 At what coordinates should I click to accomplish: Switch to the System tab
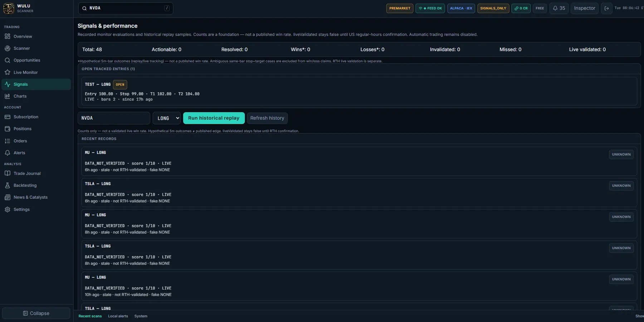pyautogui.click(x=141, y=316)
